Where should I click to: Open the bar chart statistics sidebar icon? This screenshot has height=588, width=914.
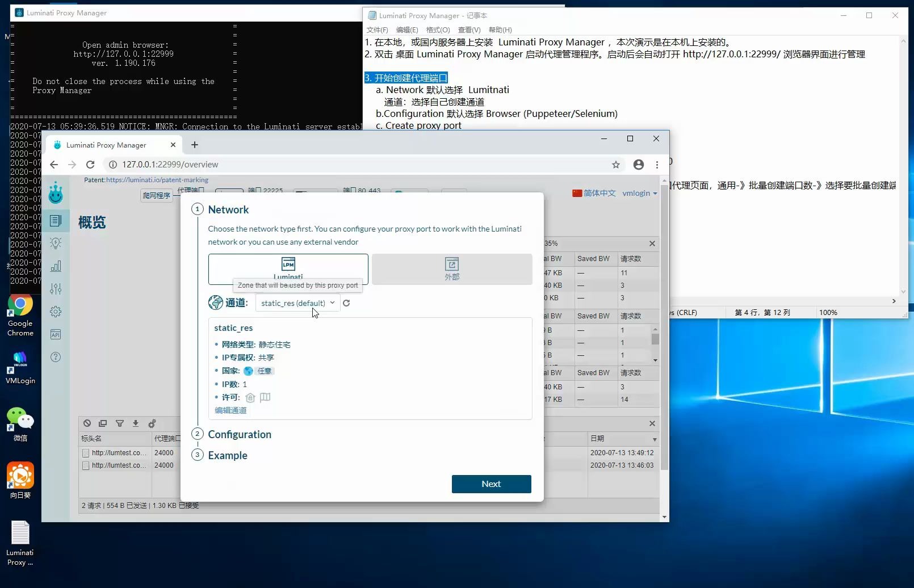[56, 266]
